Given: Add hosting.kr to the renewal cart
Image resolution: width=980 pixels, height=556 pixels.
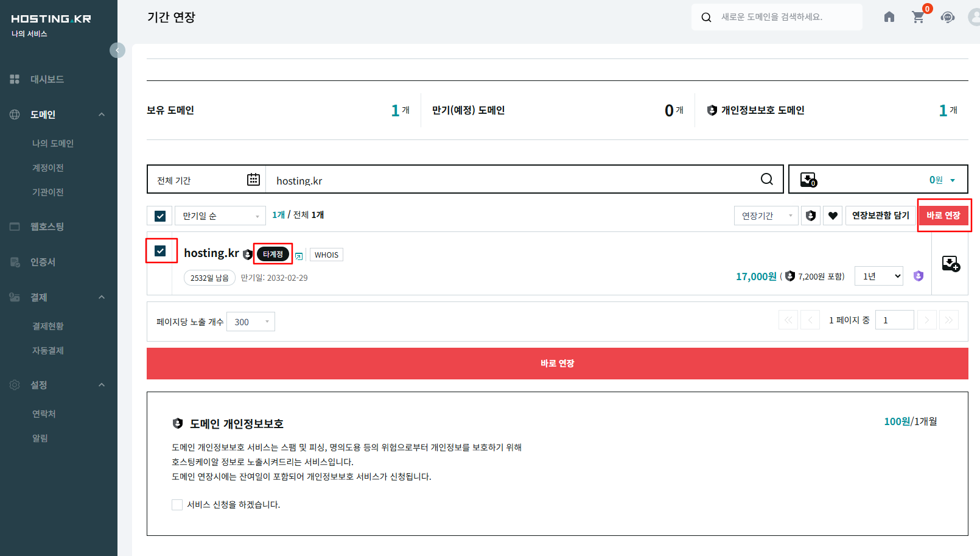Looking at the screenshot, I should (950, 264).
